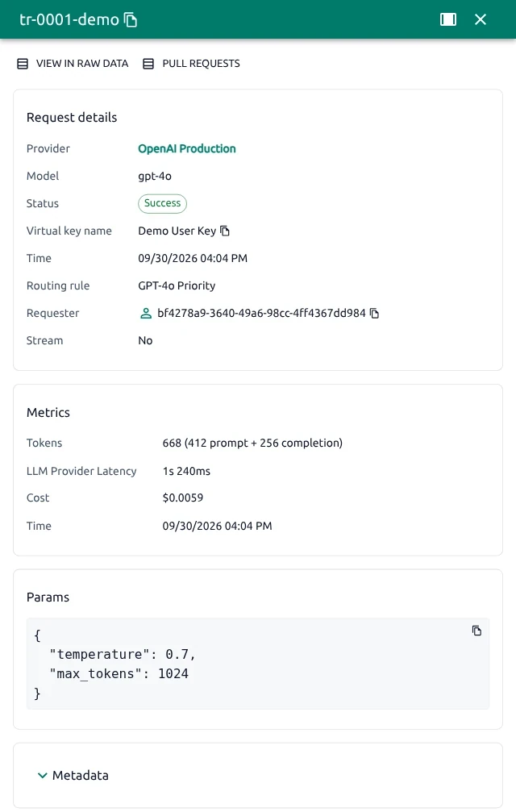Click the "max_tokens": 1024 line
516x812 pixels.
pyautogui.click(x=119, y=674)
